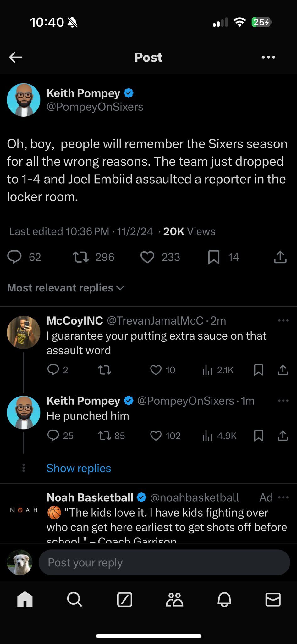Open the Messages envelope tab
297x644 pixels.
point(273,599)
